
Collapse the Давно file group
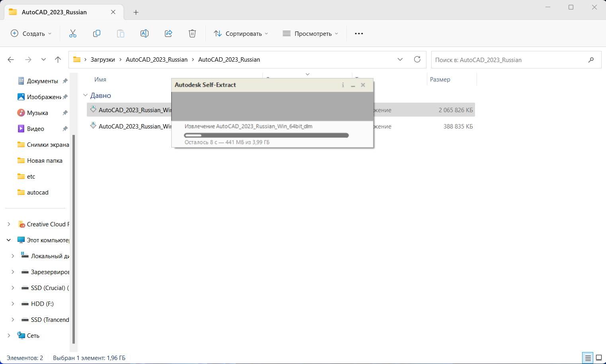click(85, 95)
